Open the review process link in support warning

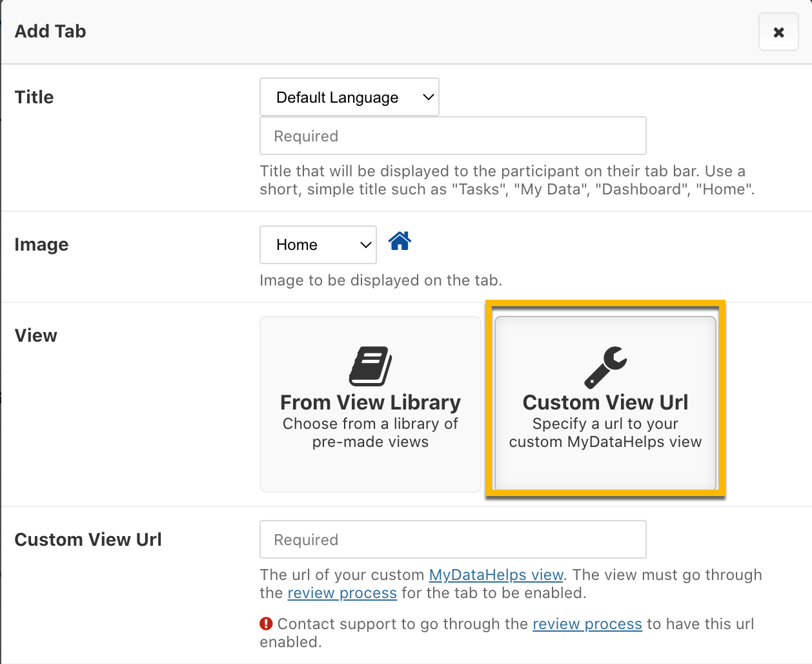tap(587, 624)
